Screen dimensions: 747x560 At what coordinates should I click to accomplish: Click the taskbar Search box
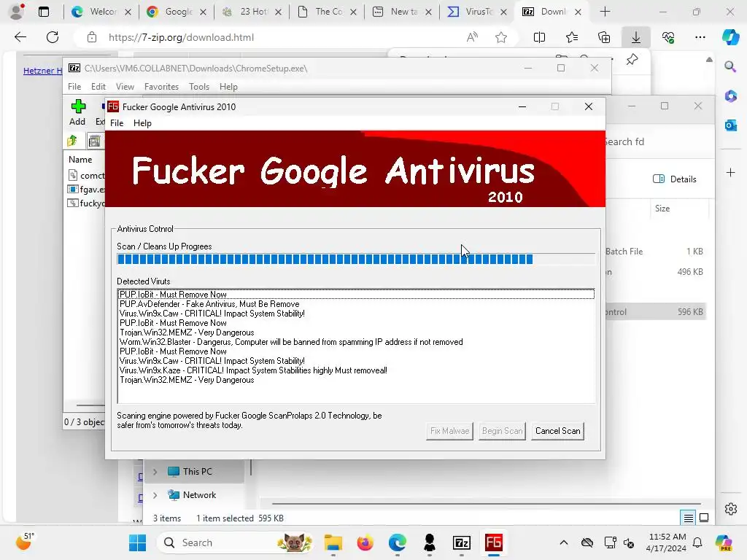click(236, 542)
